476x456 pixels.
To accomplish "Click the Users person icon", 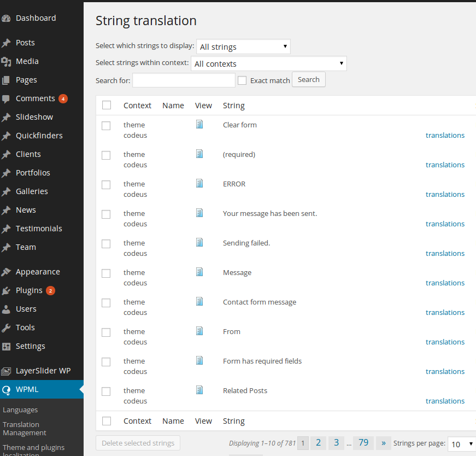I will point(6,309).
